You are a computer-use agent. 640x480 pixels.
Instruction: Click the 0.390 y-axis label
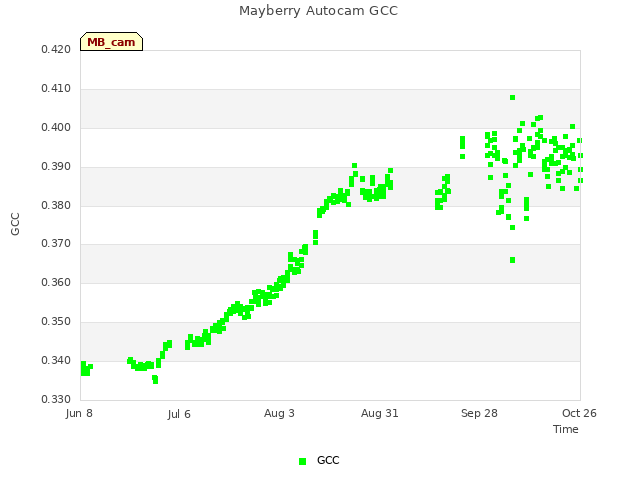pyautogui.click(x=56, y=166)
